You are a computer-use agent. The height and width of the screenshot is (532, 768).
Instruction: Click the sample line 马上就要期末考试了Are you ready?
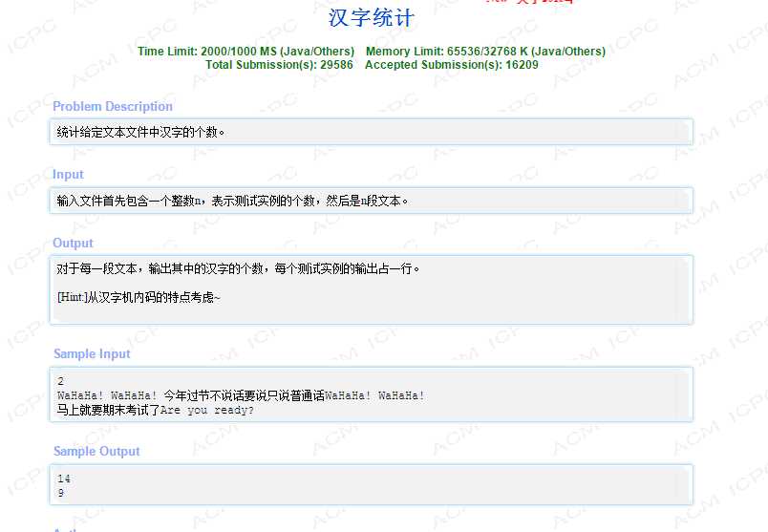[156, 410]
